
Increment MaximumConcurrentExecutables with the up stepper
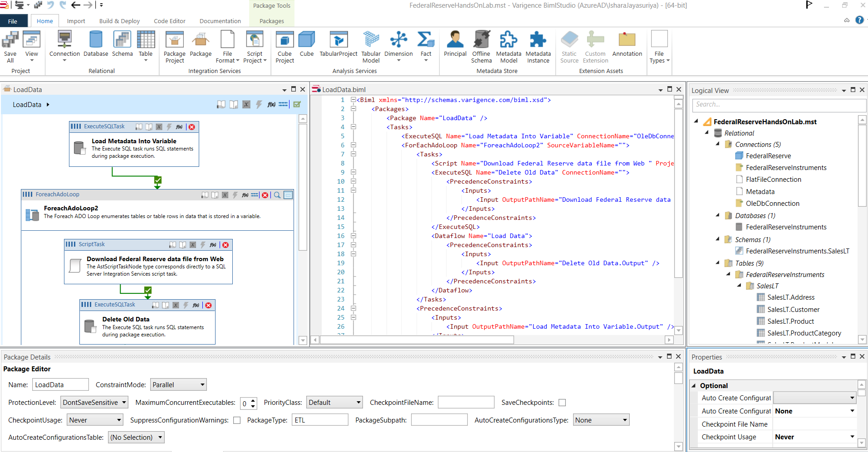coord(253,400)
